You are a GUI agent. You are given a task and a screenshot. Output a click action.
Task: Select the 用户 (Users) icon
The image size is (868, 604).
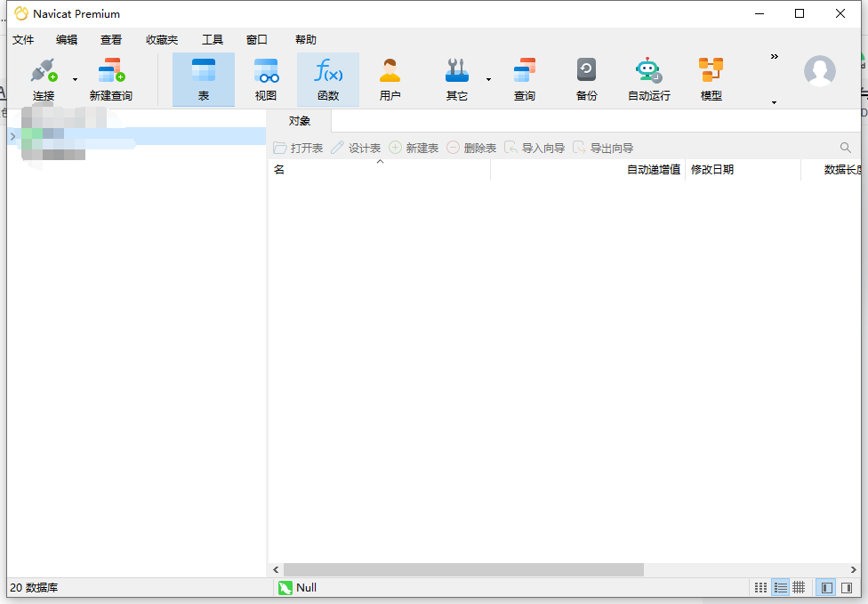(x=390, y=78)
